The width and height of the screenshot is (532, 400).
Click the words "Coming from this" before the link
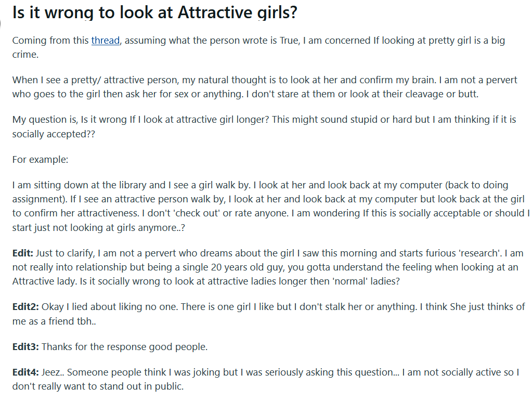tap(50, 41)
